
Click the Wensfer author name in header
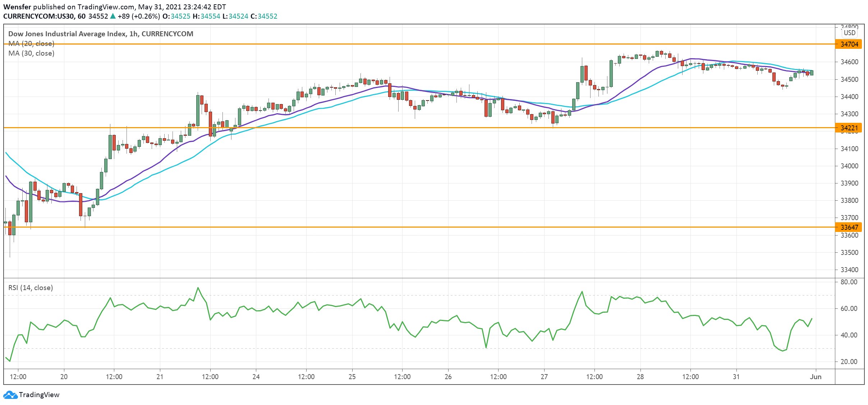click(17, 7)
